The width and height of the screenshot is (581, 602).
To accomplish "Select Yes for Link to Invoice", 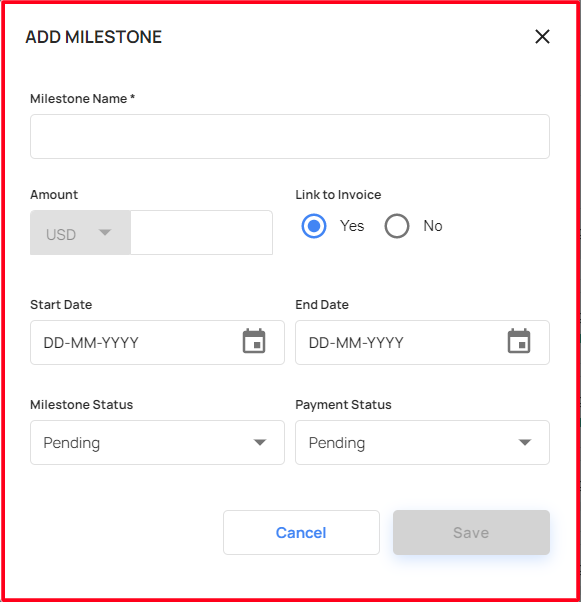I will click(314, 226).
